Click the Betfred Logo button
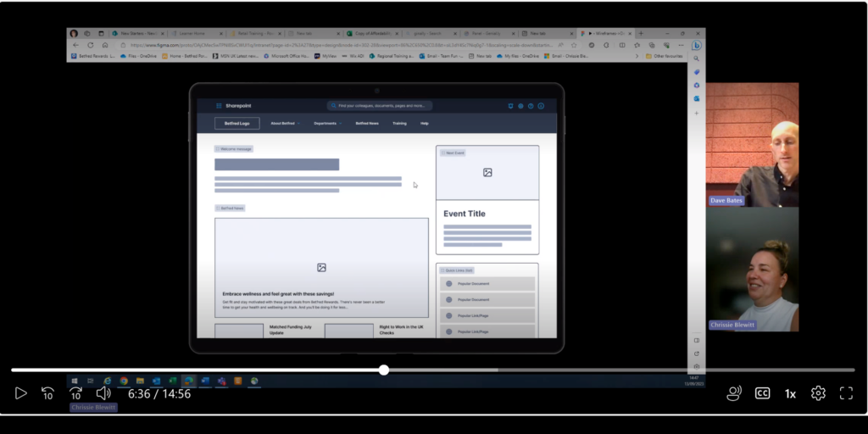Image resolution: width=868 pixels, height=434 pixels. click(x=236, y=124)
